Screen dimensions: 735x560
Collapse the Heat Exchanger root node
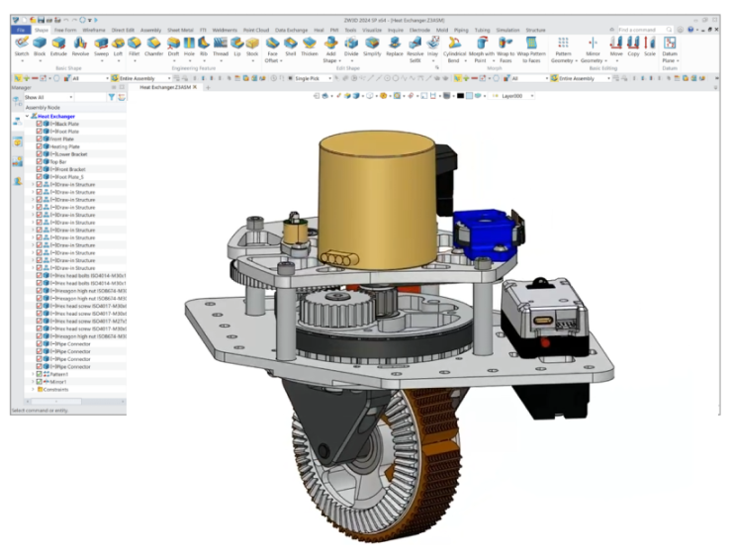pos(27,116)
